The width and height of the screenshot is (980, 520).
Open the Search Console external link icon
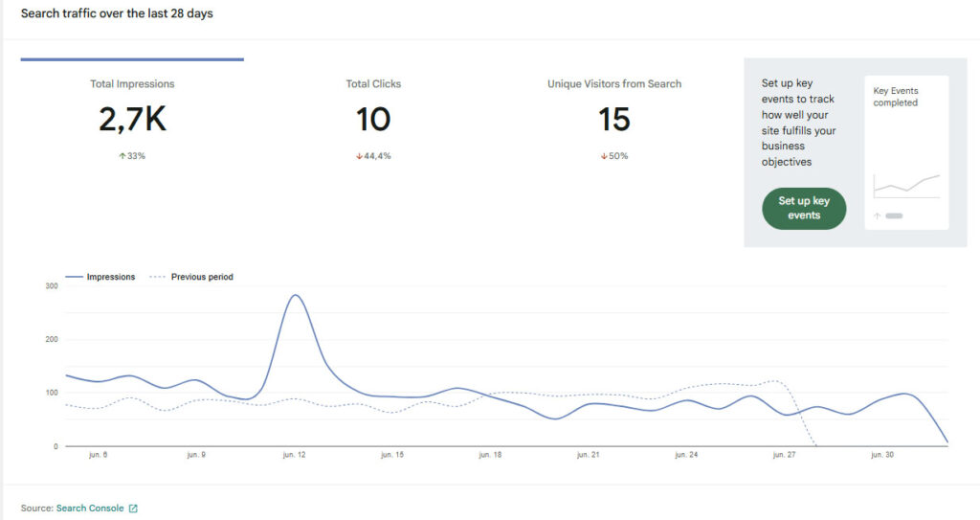point(133,509)
